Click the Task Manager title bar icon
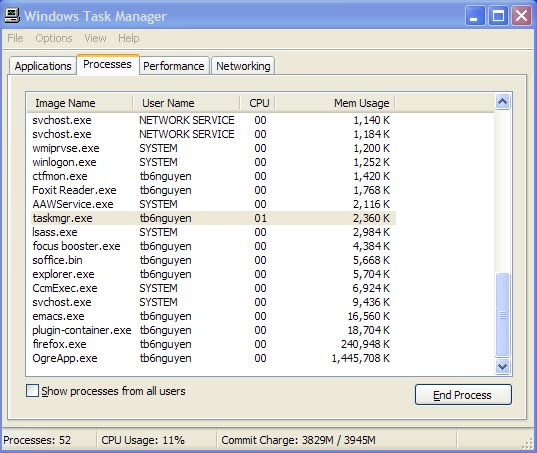Screen dimensions: 537x453 (x=12, y=16)
